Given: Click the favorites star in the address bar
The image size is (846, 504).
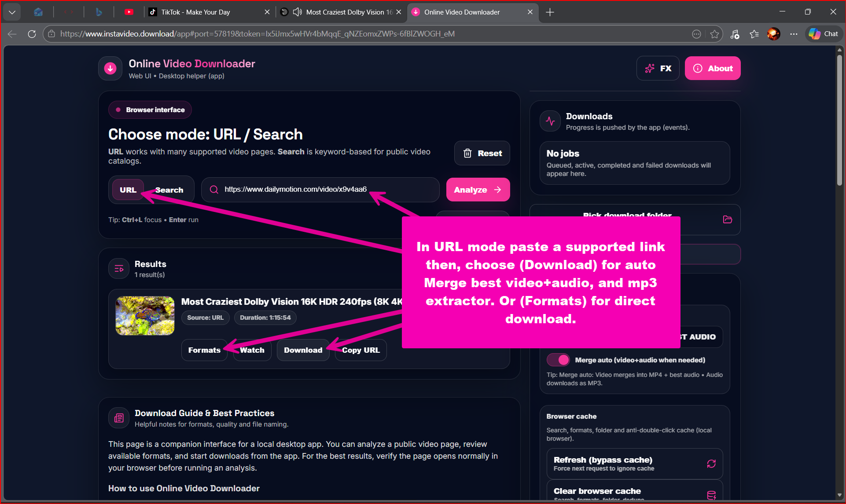Looking at the screenshot, I should [714, 34].
